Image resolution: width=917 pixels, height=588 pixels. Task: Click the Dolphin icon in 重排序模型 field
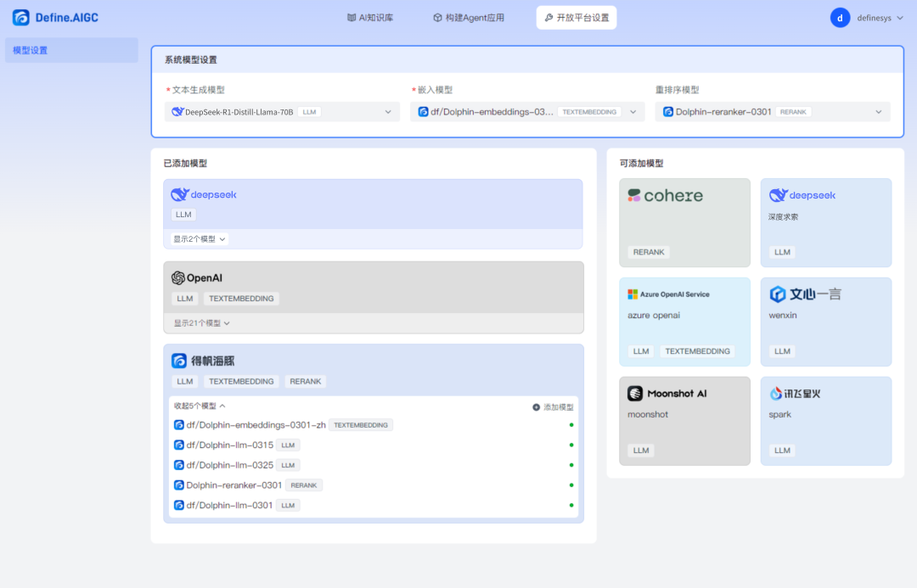[x=668, y=112]
